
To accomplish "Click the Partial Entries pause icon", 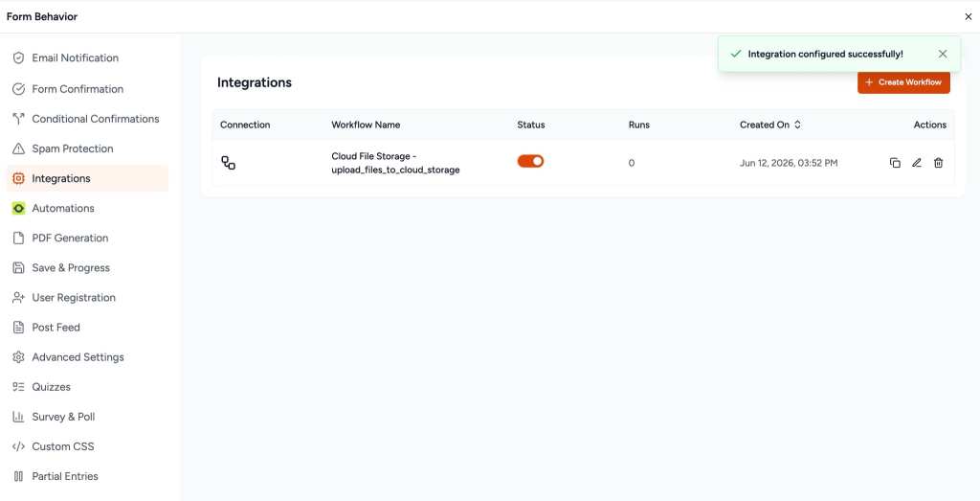I will (x=19, y=476).
